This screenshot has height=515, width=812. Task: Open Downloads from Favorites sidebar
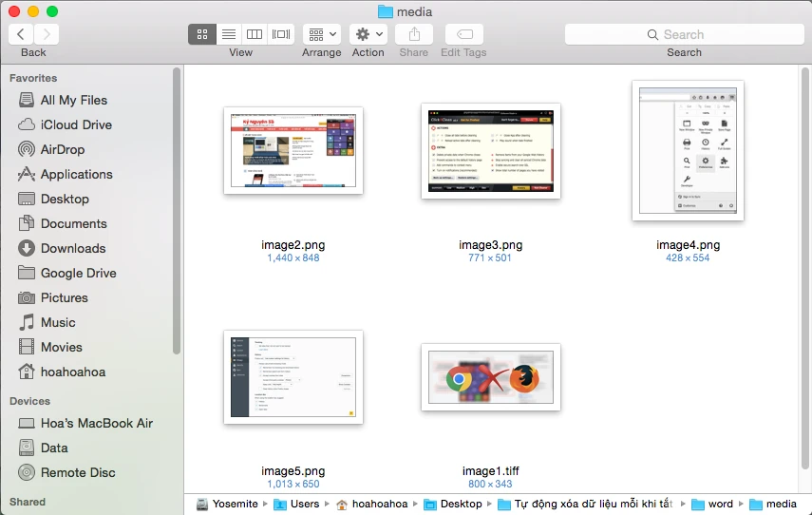pyautogui.click(x=72, y=248)
